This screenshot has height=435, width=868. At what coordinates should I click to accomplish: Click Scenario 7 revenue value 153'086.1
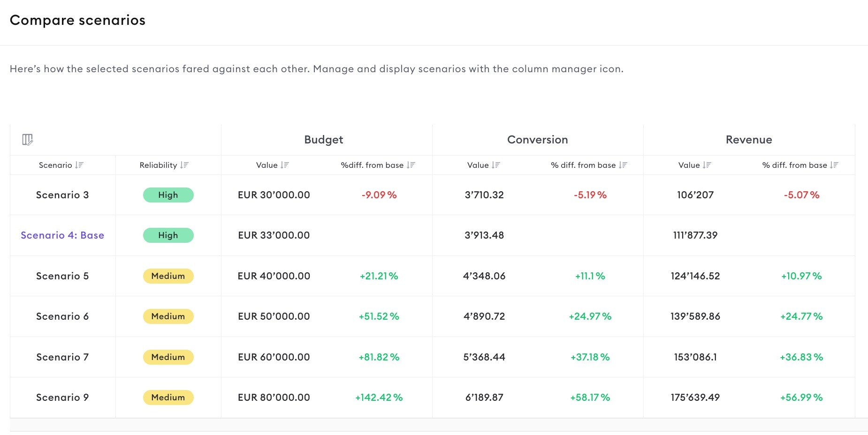point(695,357)
